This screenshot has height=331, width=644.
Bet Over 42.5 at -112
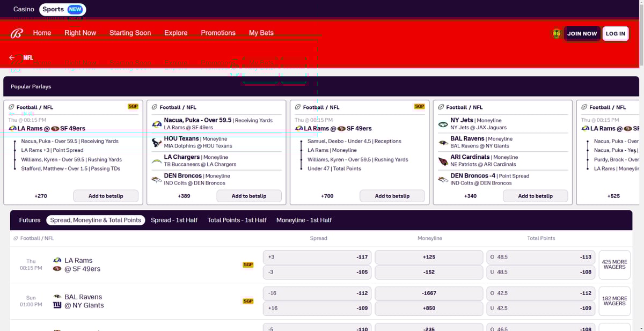point(540,293)
